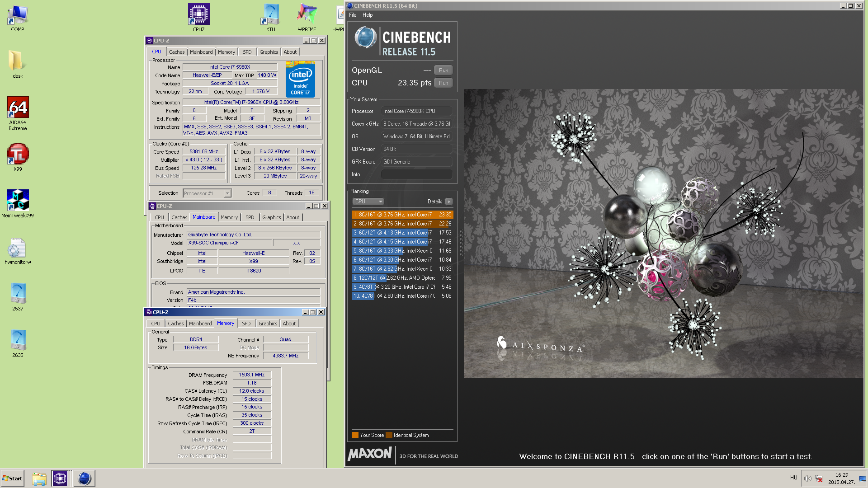Click the volume speaker tray icon
868x488 pixels.
coord(807,479)
